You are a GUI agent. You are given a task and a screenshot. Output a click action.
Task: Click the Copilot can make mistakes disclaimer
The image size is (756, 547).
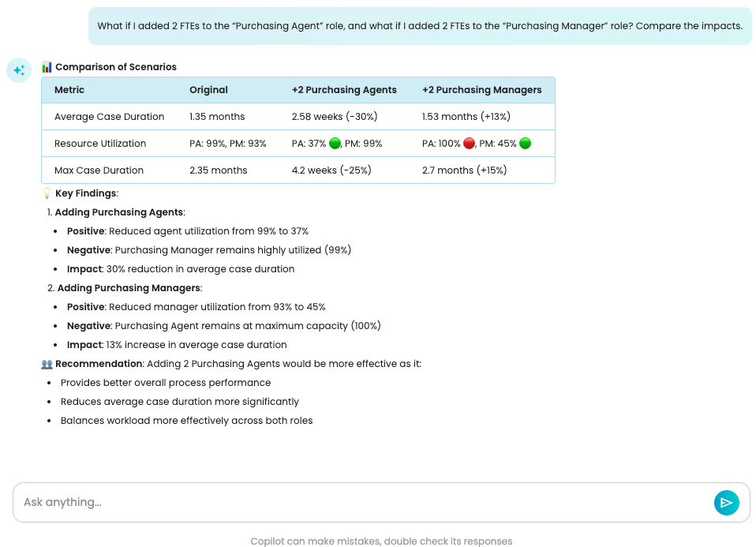coord(381,541)
